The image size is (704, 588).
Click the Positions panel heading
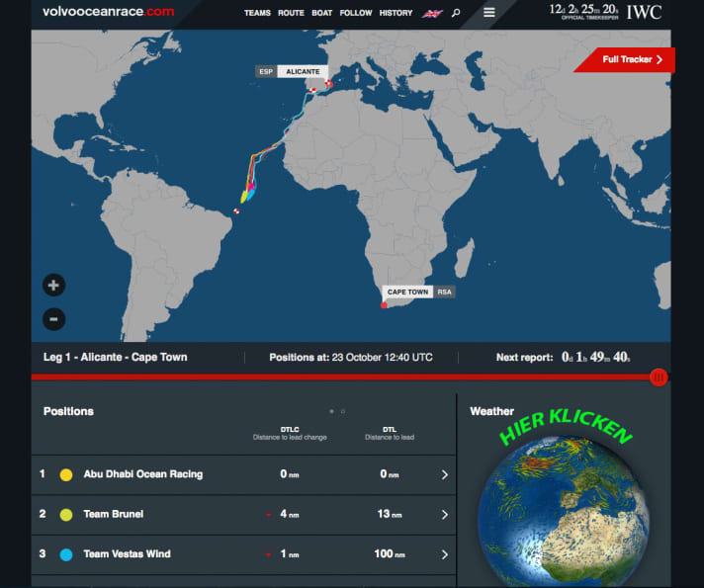(x=68, y=411)
